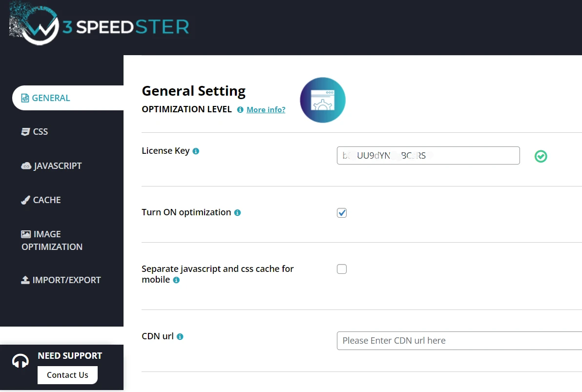Disable the Turn ON optimization checkbox
Screen dimensions: 582x392
tap(341, 212)
